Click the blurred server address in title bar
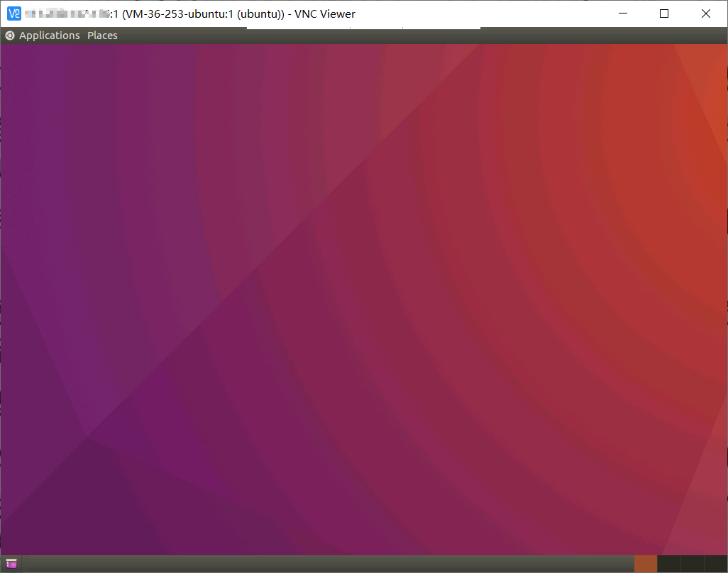 64,13
